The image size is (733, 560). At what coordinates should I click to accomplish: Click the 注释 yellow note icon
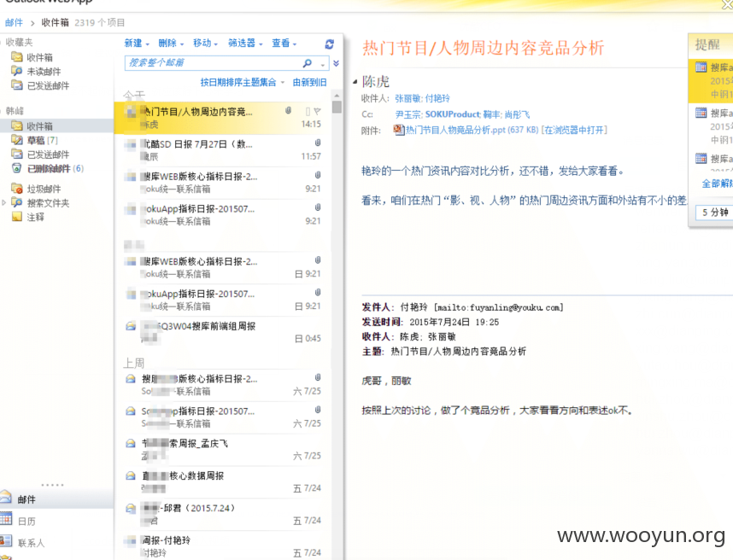[17, 216]
